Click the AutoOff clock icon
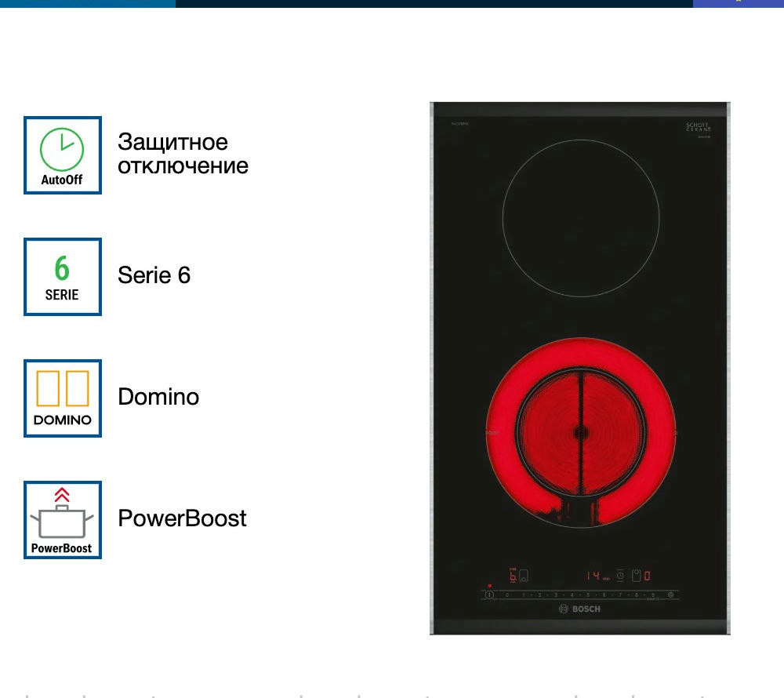 (63, 155)
